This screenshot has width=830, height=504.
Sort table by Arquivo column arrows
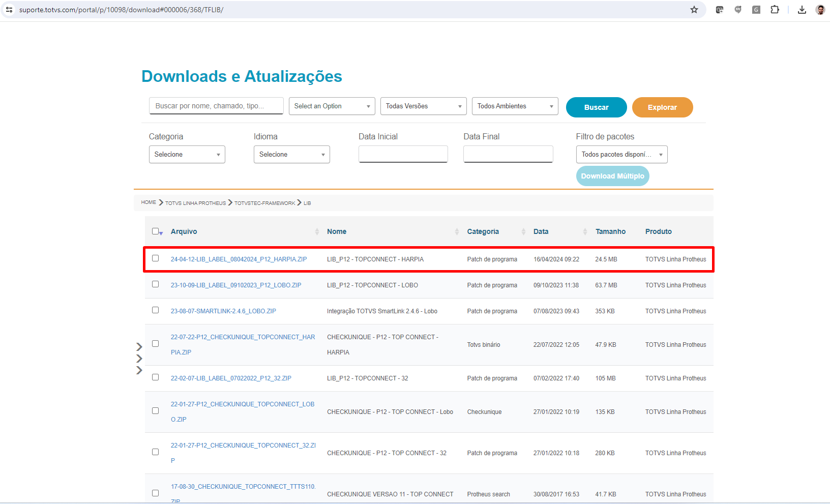coord(317,231)
